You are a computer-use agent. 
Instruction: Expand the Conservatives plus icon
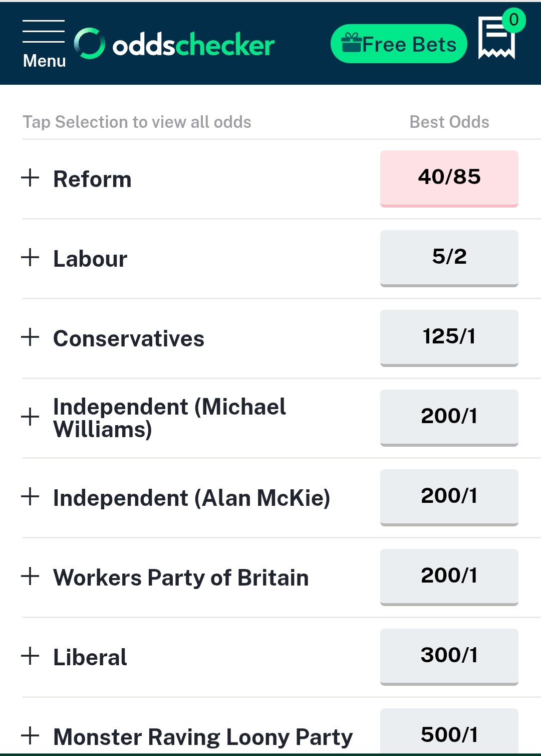[x=31, y=337]
